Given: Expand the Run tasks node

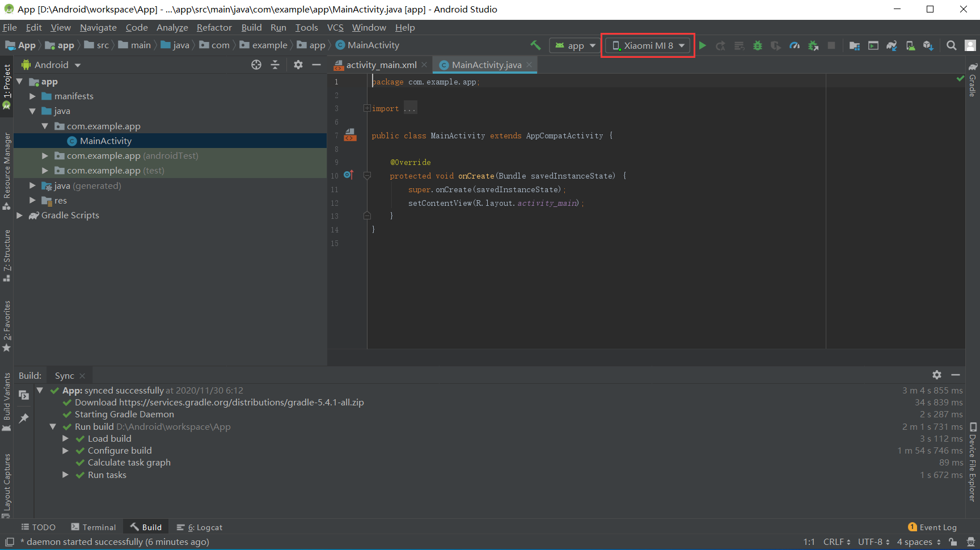Looking at the screenshot, I should [x=65, y=475].
